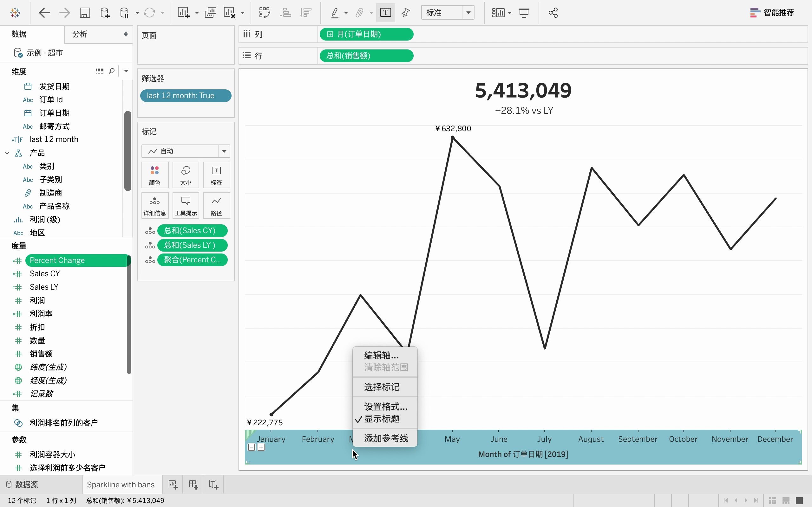Collapse the 产品 hierarchy in dimensions
The width and height of the screenshot is (812, 507).
tap(7, 152)
